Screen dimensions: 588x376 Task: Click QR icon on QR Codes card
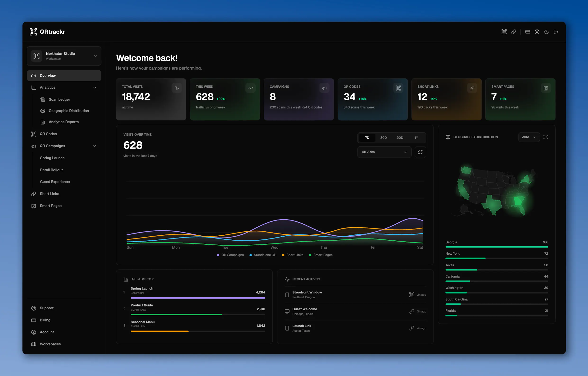coord(398,88)
